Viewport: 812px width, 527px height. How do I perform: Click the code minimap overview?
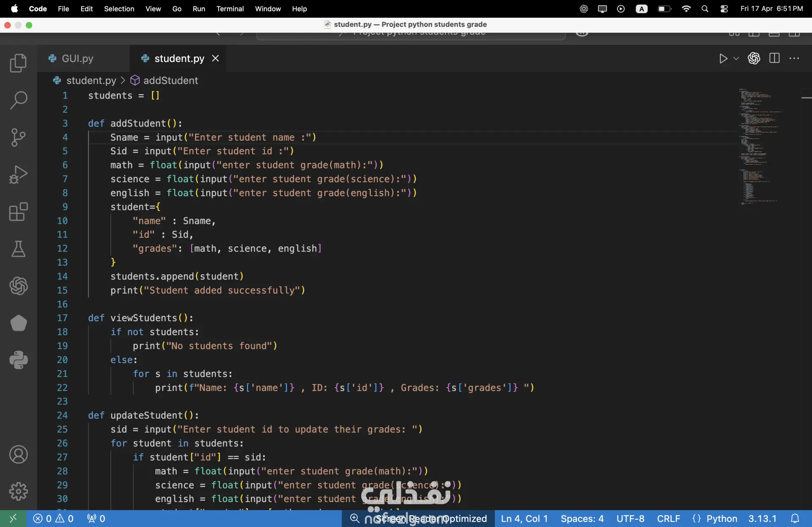pos(760,146)
